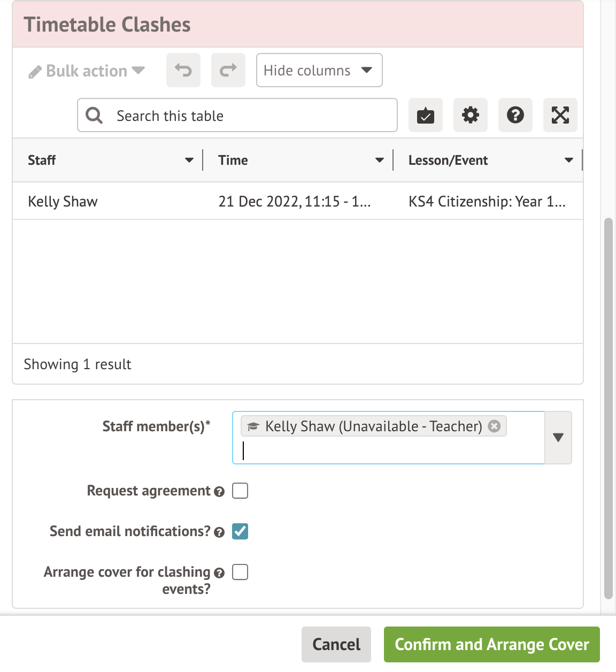Expand the Staff member(s) dropdown arrow

click(558, 437)
